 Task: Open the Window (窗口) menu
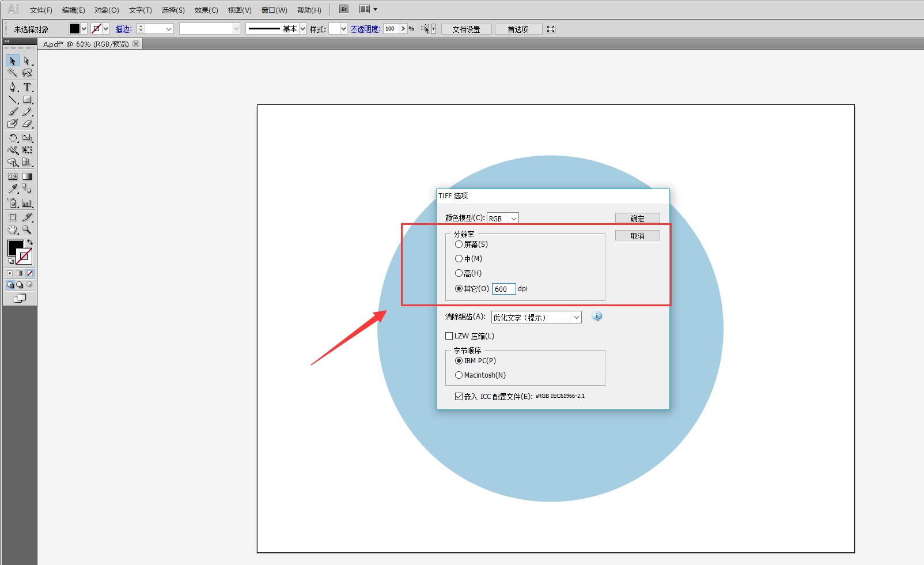point(274,10)
